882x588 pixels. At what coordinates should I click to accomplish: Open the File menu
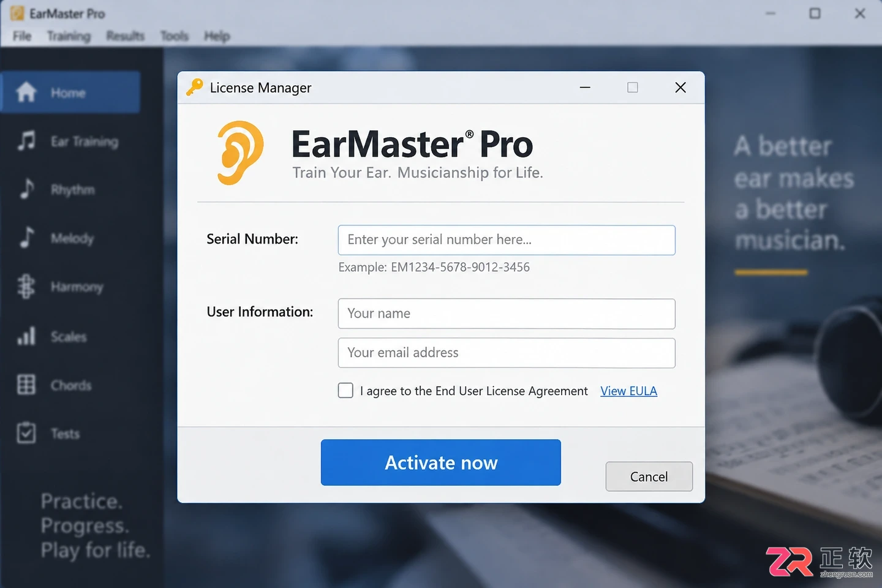tap(22, 36)
